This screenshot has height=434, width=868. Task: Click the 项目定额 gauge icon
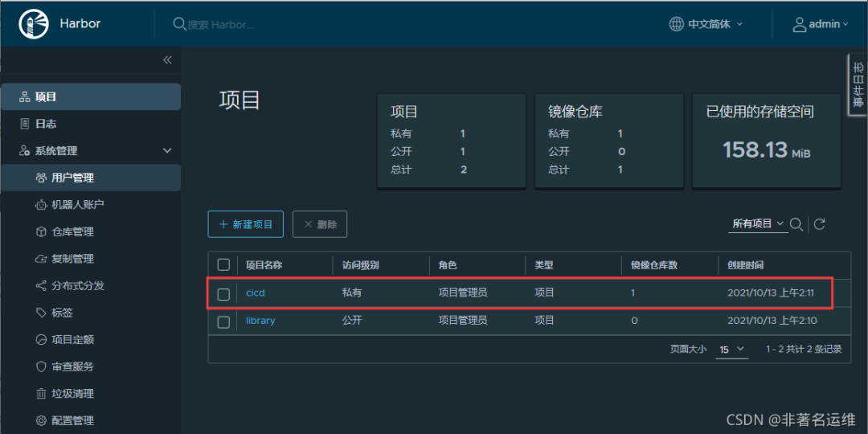click(41, 339)
